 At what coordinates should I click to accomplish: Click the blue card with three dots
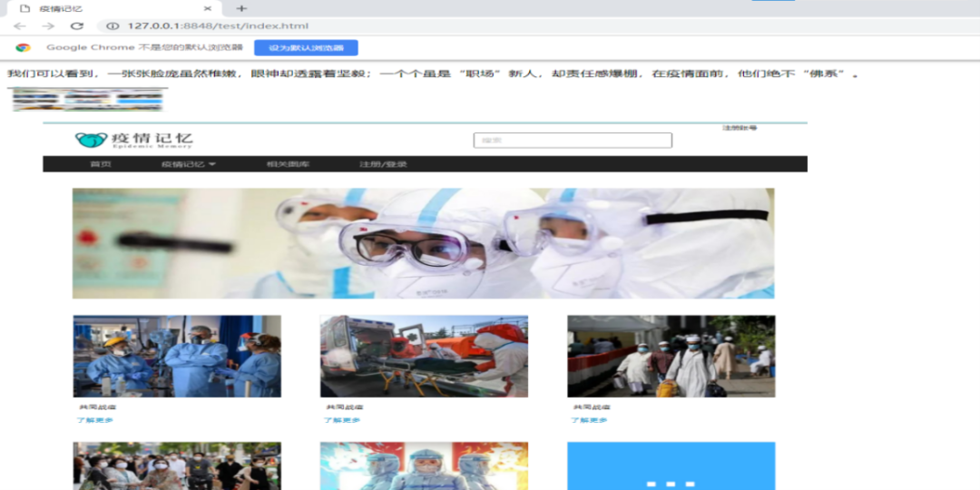(x=671, y=465)
